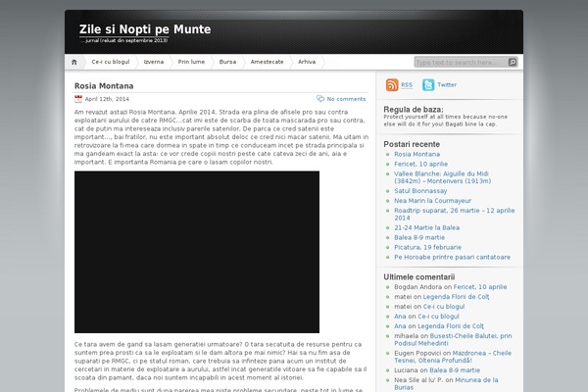Open commenter Ana's link on Ce-i cu blogul row
Viewport: 588px width, 392px height.
point(400,317)
